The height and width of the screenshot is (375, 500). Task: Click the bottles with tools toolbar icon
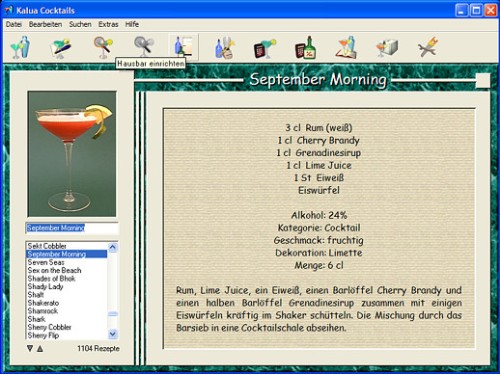point(224,48)
